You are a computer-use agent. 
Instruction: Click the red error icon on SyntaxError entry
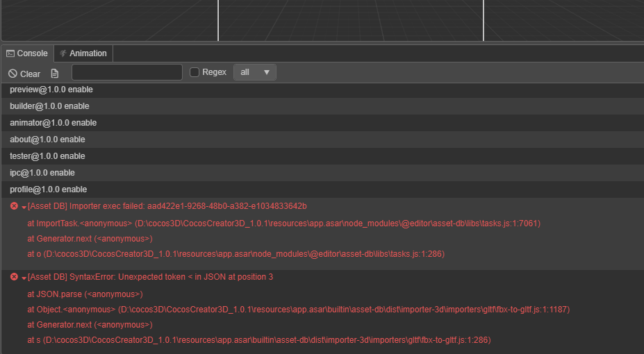point(14,277)
